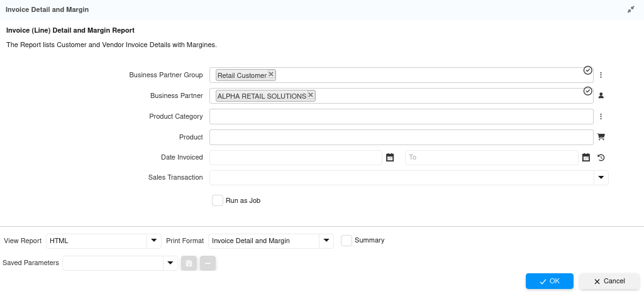Viewport: 644px width, 294px height.
Task: Click Invoice (Line) Detail and Margin Report heading
Action: [70, 30]
